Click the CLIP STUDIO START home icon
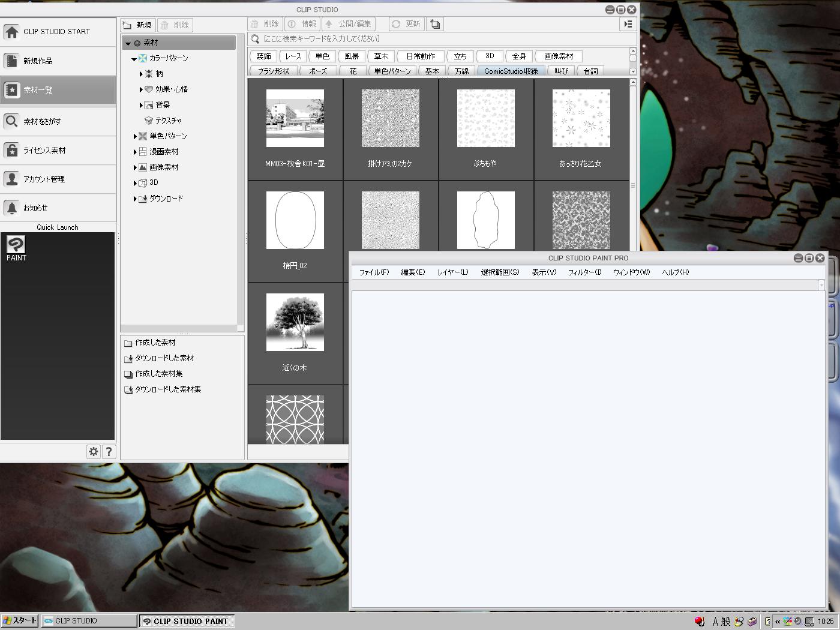 [11, 32]
